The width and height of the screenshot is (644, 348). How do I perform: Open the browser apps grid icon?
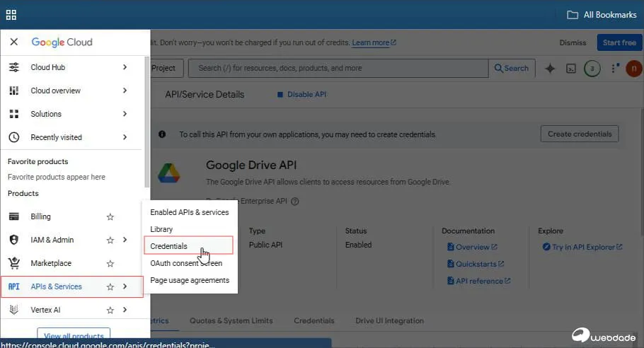(11, 15)
